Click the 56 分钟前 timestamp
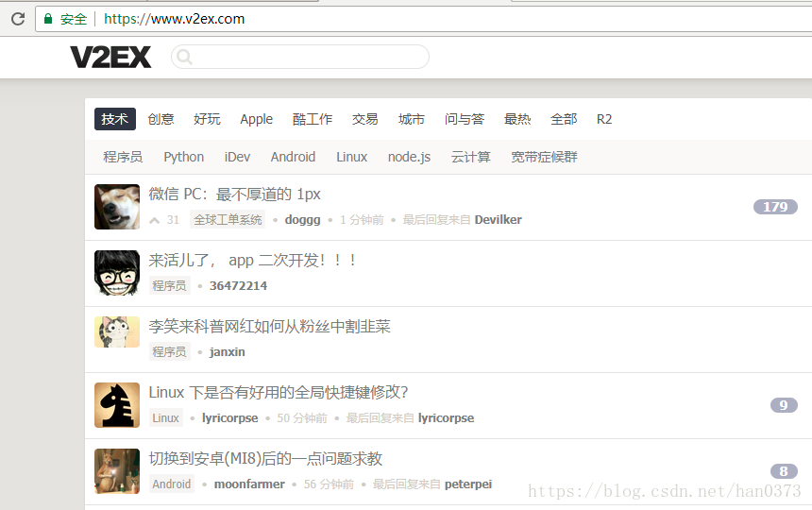The height and width of the screenshot is (510, 812). pos(329,484)
